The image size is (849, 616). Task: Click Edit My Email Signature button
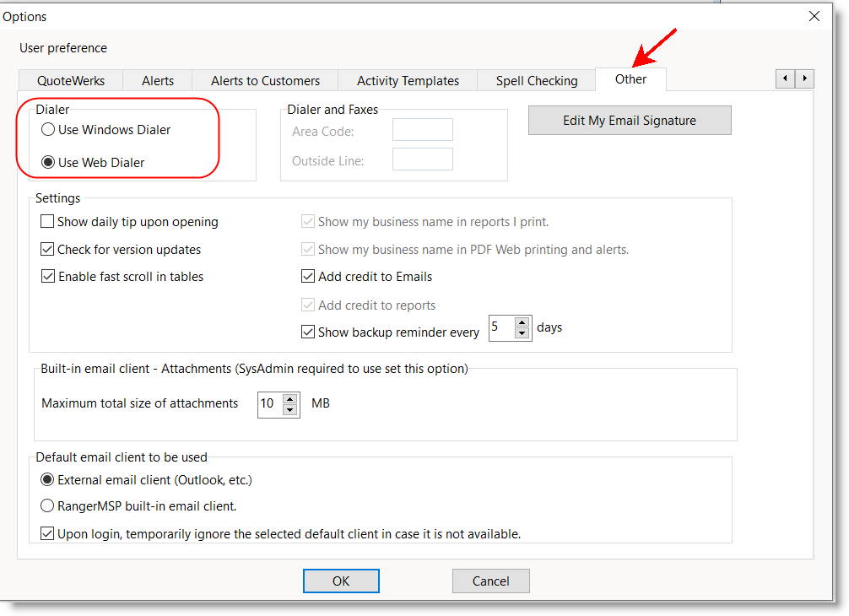pyautogui.click(x=630, y=121)
